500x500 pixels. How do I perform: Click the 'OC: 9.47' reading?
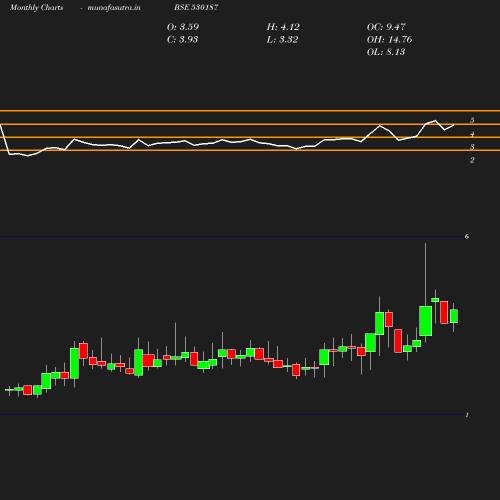point(386,27)
